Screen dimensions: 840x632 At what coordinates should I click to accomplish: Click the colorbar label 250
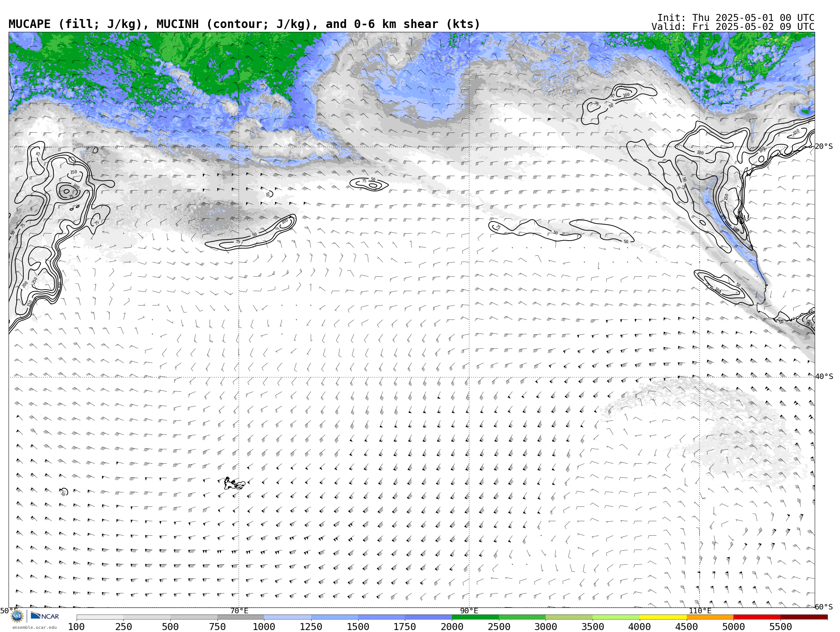click(x=124, y=627)
